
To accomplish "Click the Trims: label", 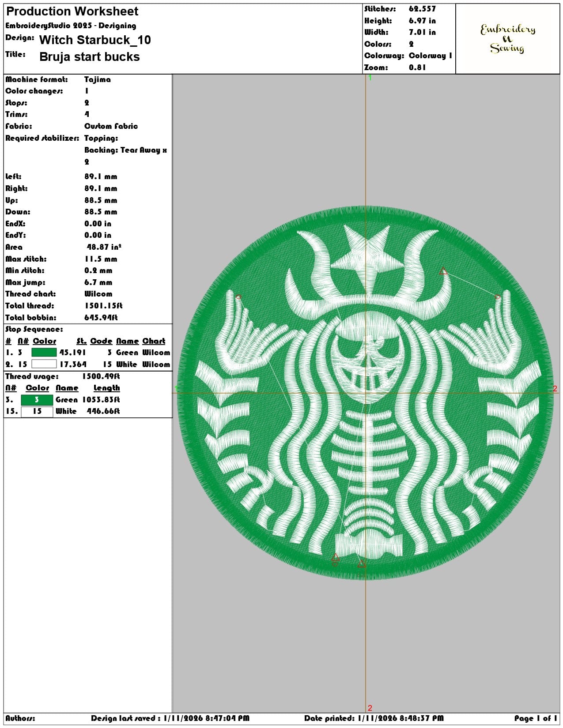I will pyautogui.click(x=16, y=114).
